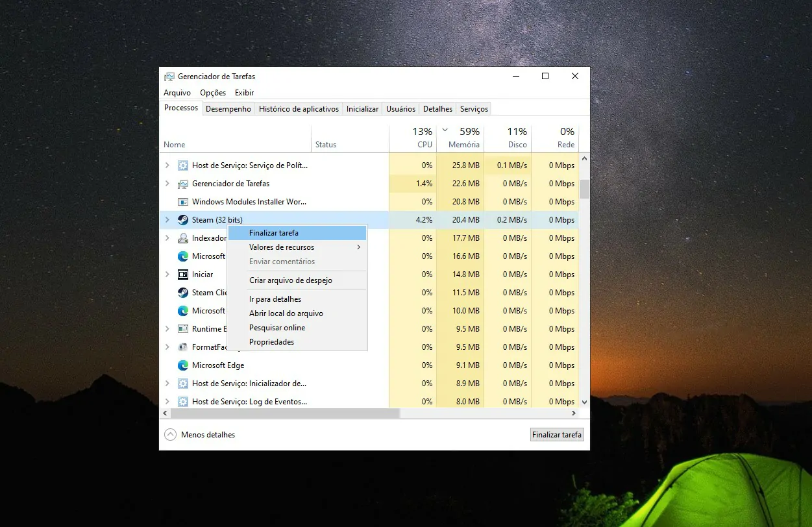This screenshot has height=527, width=812.
Task: Click the Steam Client process icon
Action: tap(183, 293)
